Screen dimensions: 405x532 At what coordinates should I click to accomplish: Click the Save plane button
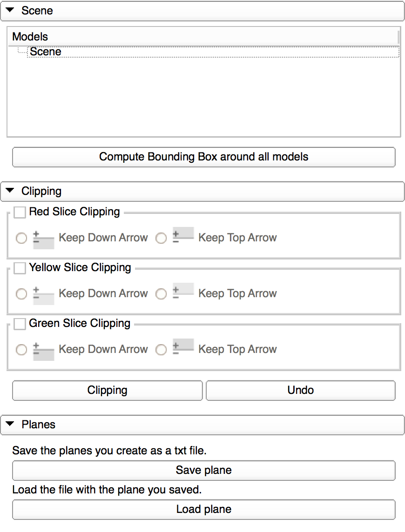click(203, 470)
